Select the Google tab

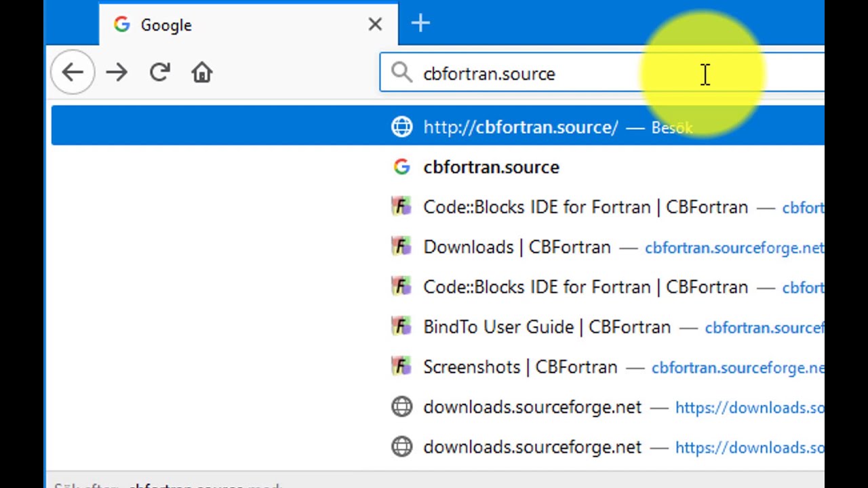(x=248, y=25)
